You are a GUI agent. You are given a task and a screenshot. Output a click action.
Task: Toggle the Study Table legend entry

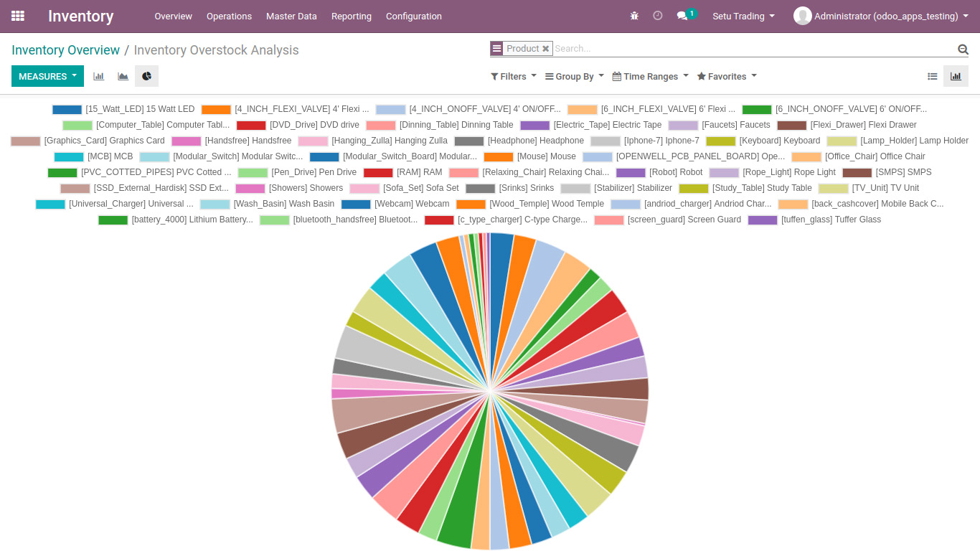pos(745,188)
